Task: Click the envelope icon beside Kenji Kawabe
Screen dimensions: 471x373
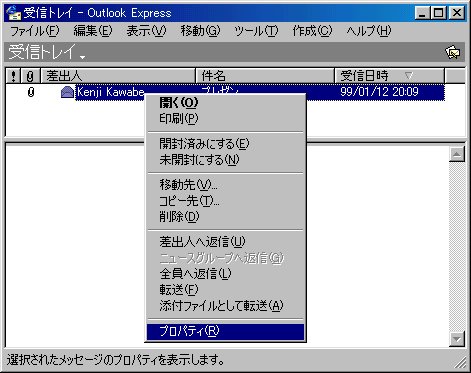Action: (67, 92)
